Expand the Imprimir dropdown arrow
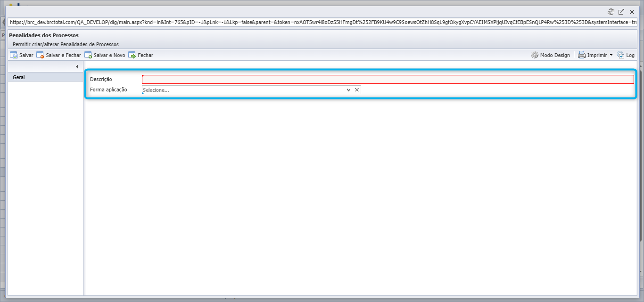Image resolution: width=644 pixels, height=302 pixels. click(611, 55)
